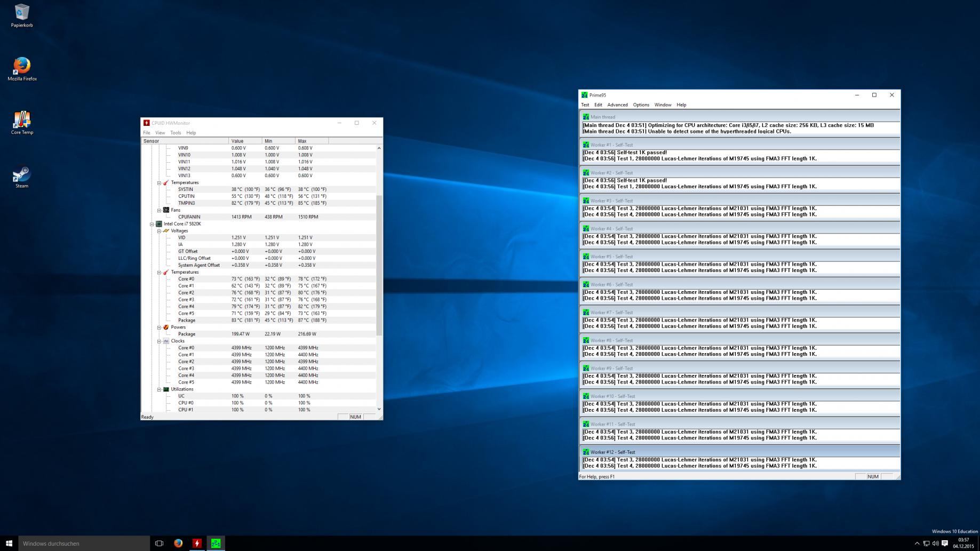
Task: Collapse the Utilizations node
Action: 159,389
